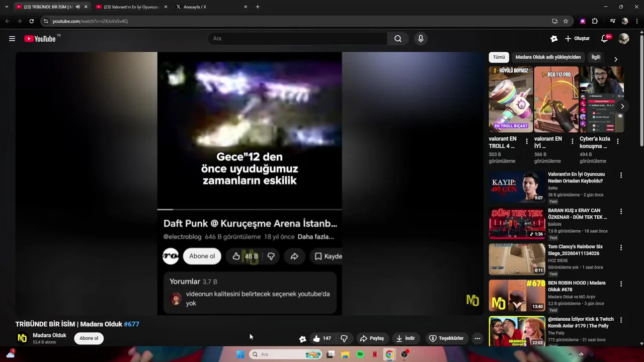The width and height of the screenshot is (644, 362).
Task: Bookmark this page with star icon
Action: 566,21
